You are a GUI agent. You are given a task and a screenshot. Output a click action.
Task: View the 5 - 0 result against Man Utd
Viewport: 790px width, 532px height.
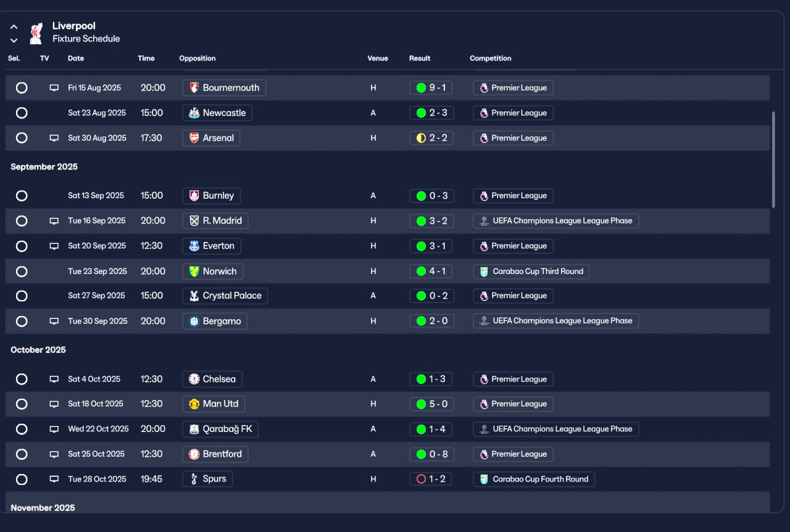coord(431,404)
